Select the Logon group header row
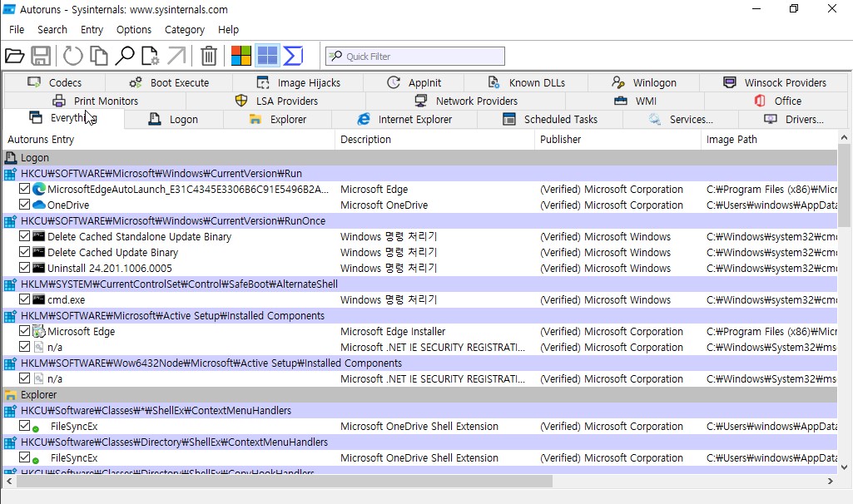 tap(420, 158)
